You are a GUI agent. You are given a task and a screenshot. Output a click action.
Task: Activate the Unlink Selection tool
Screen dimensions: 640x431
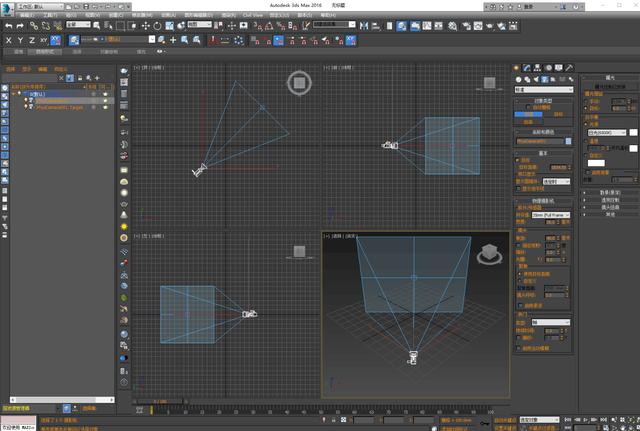click(x=46, y=26)
